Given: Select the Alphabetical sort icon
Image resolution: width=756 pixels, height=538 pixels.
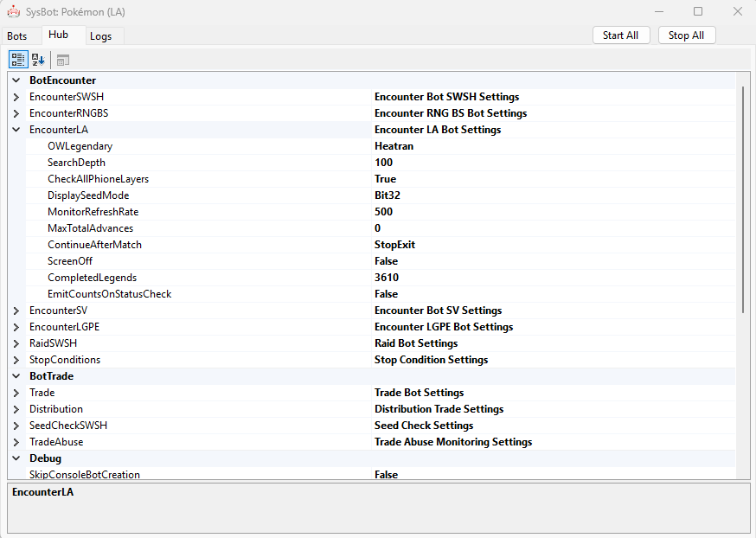Looking at the screenshot, I should tap(38, 60).
